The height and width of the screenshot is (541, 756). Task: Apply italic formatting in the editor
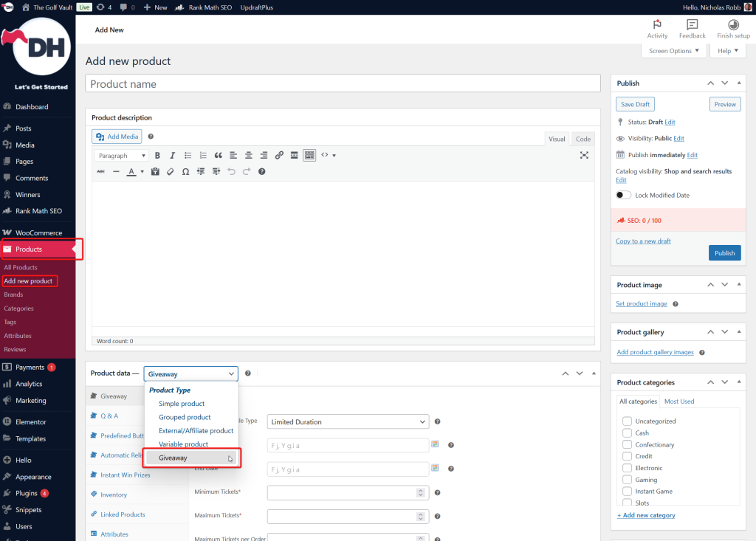click(x=172, y=156)
